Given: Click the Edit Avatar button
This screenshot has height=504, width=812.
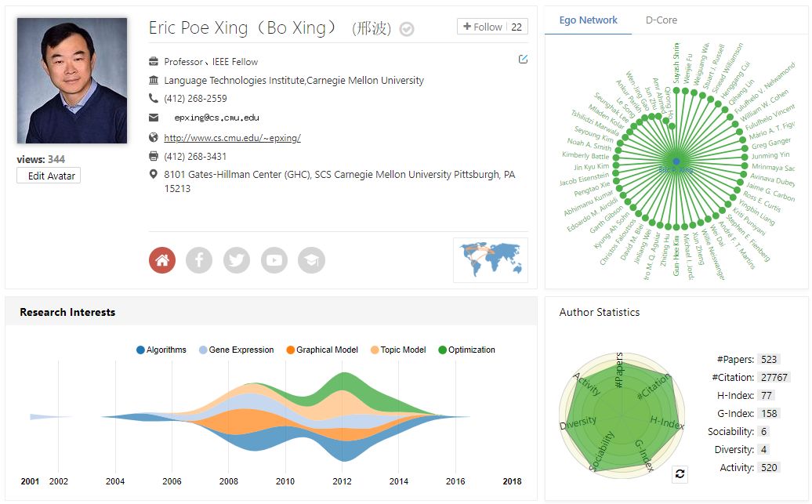Looking at the screenshot, I should [x=49, y=176].
